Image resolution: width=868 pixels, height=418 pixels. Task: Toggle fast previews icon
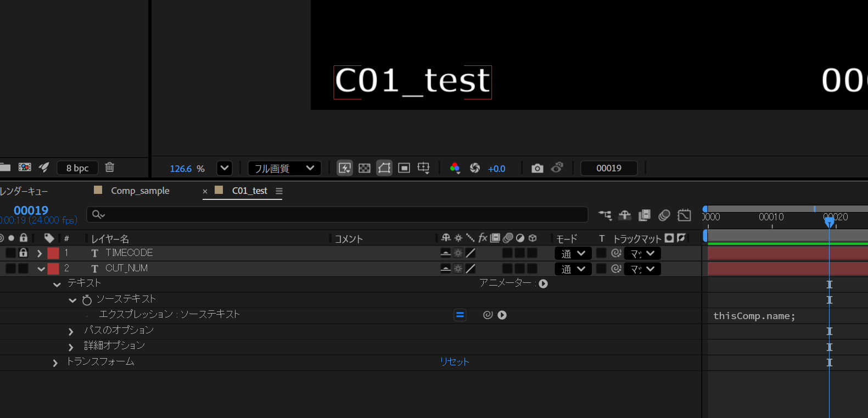(345, 168)
